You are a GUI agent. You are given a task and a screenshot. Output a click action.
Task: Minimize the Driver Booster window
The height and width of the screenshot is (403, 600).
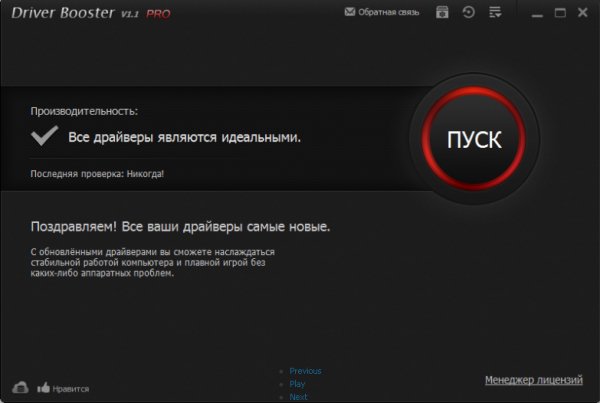(537, 14)
